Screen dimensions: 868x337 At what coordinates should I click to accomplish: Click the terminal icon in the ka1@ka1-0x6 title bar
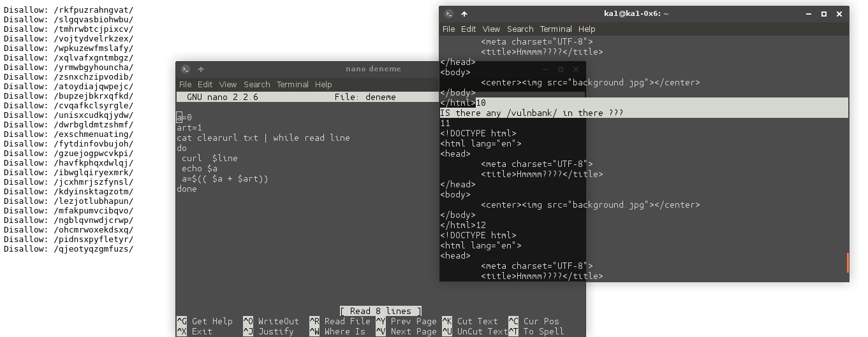point(449,14)
